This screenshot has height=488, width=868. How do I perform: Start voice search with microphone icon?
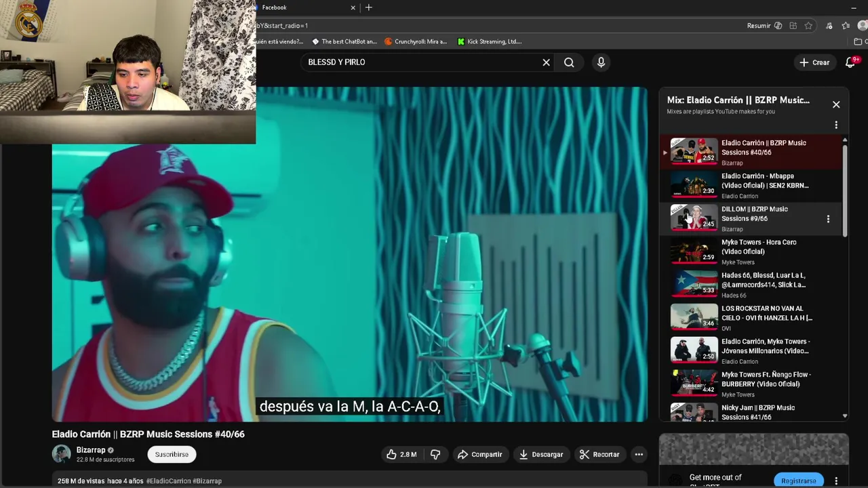point(601,62)
